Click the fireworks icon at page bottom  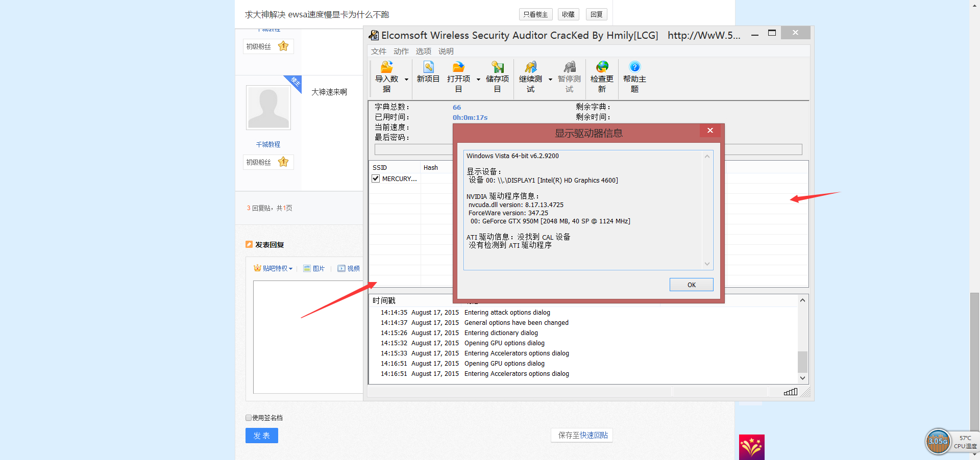pyautogui.click(x=752, y=447)
